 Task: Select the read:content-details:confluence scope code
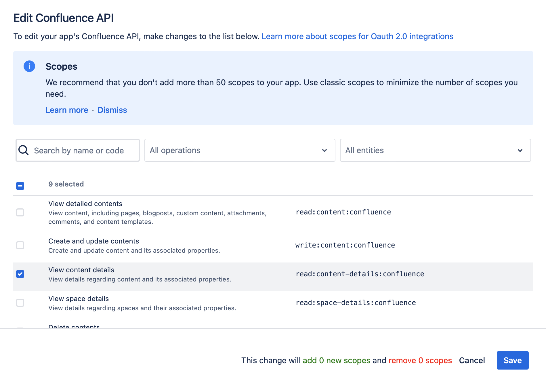click(360, 274)
